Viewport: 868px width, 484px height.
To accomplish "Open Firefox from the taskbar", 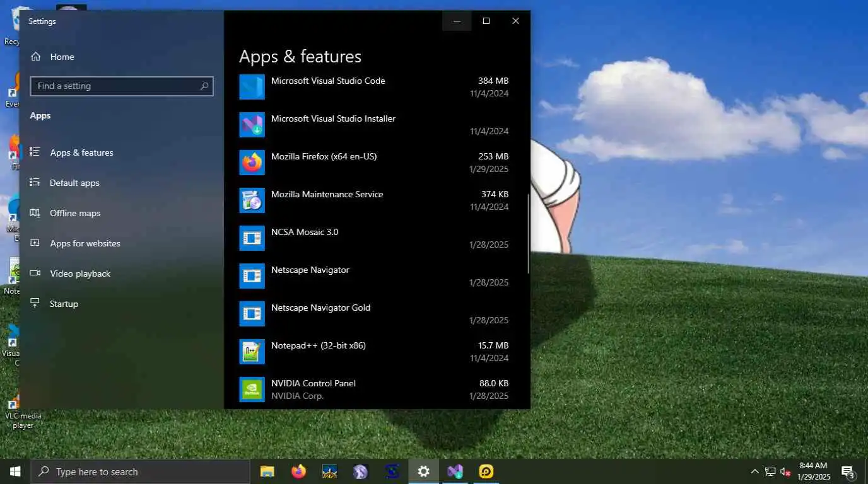I will pos(298,471).
